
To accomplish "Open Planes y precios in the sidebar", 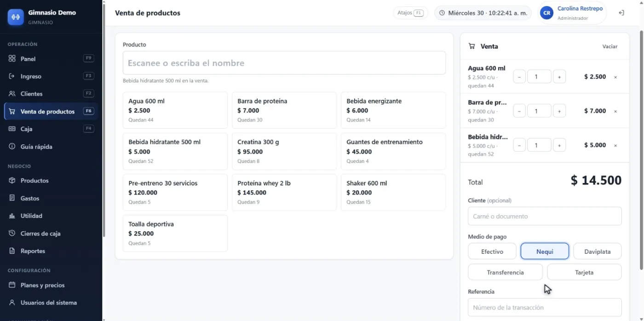I will 51,285.
